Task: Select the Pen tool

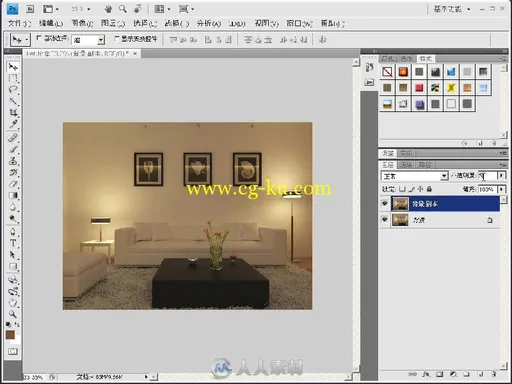Action: (13, 232)
